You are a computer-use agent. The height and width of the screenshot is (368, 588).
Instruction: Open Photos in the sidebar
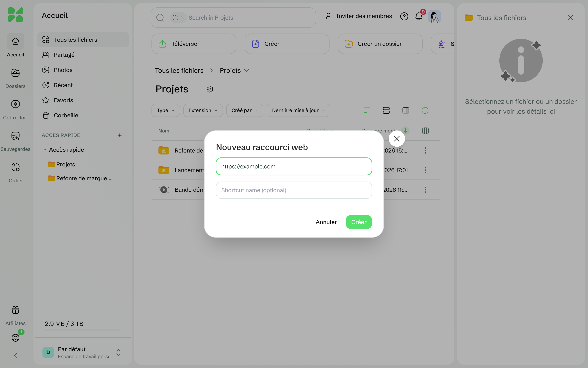click(83, 70)
